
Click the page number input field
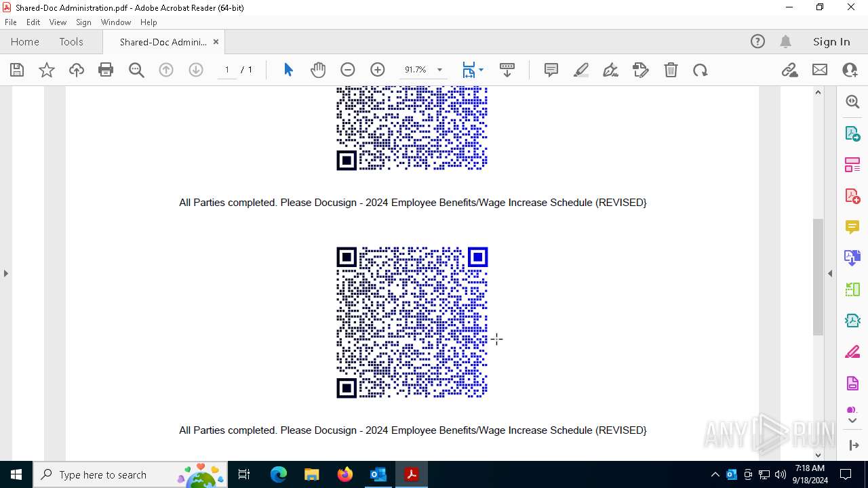226,70
